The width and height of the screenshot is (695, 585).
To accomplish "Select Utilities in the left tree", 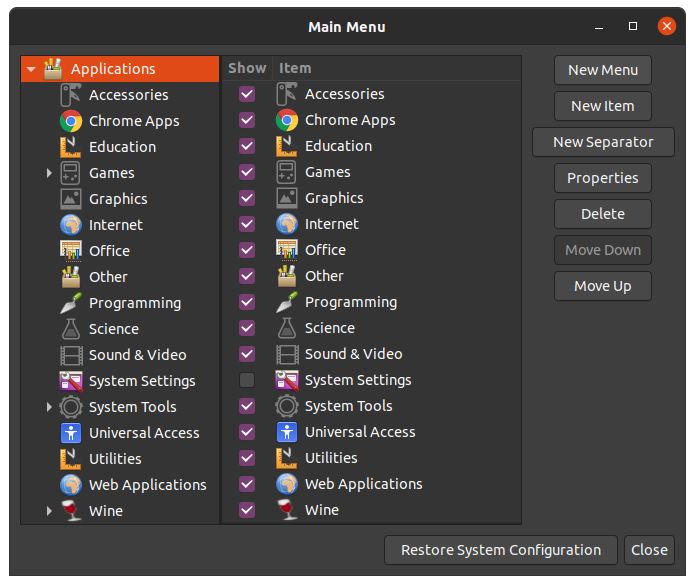I will click(115, 459).
